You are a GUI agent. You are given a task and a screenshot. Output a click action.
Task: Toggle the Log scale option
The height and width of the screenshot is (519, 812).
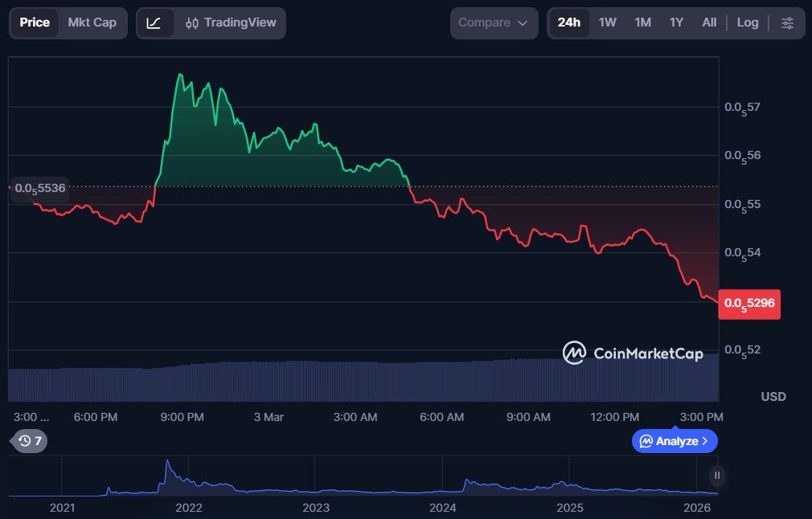coord(747,22)
